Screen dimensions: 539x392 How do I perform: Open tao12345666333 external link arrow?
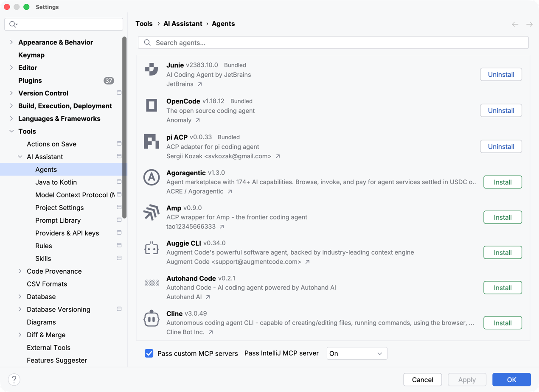(x=222, y=227)
